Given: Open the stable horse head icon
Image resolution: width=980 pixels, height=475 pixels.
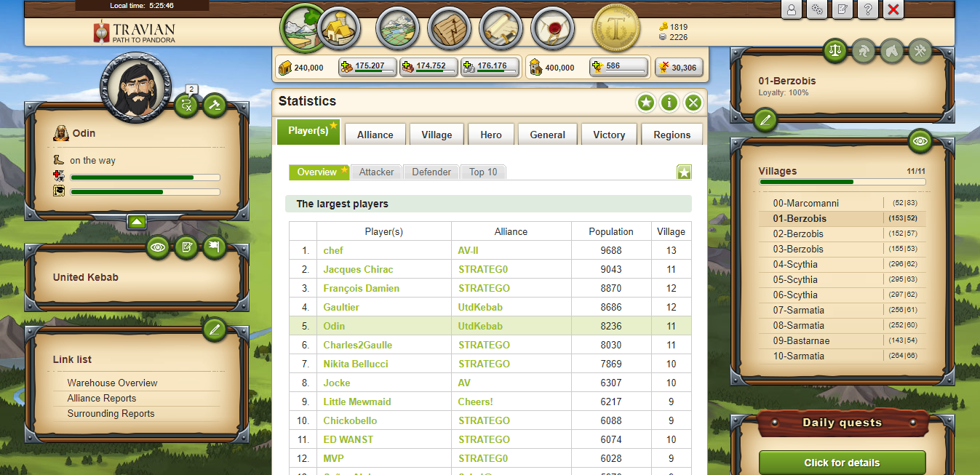Looking at the screenshot, I should click(892, 51).
